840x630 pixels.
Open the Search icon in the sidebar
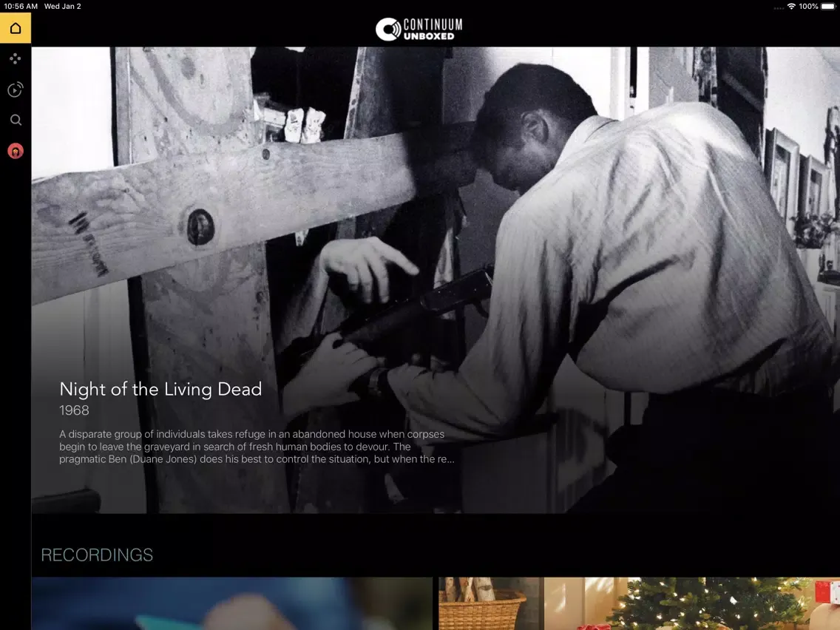pos(16,120)
